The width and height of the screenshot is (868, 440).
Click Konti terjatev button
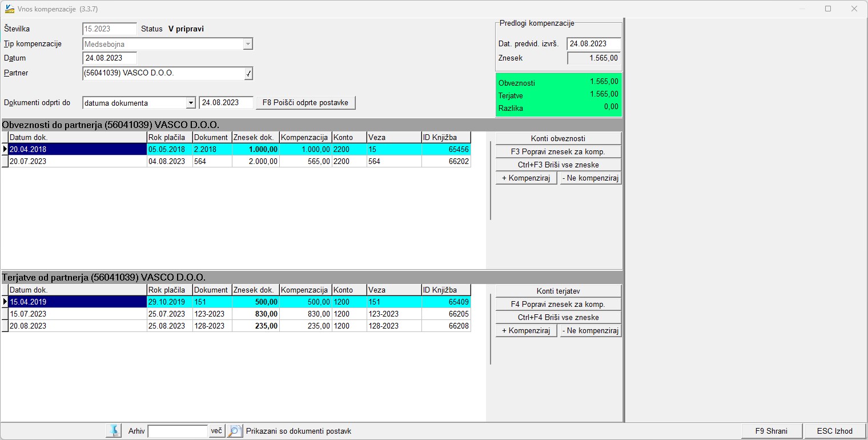[x=558, y=291]
